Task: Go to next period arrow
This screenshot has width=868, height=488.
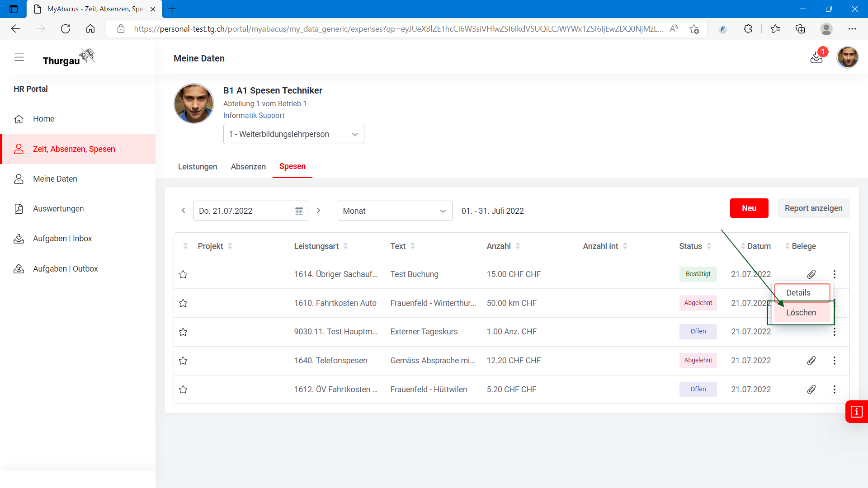Action: 318,211
